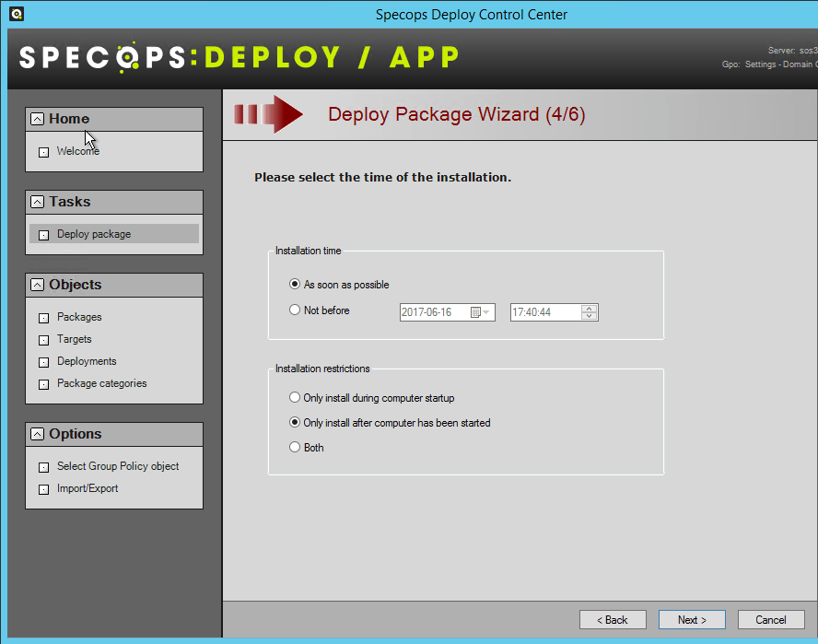Click the bullet icon beside Deployments
Screen dimensions: 818x644
click(44, 362)
